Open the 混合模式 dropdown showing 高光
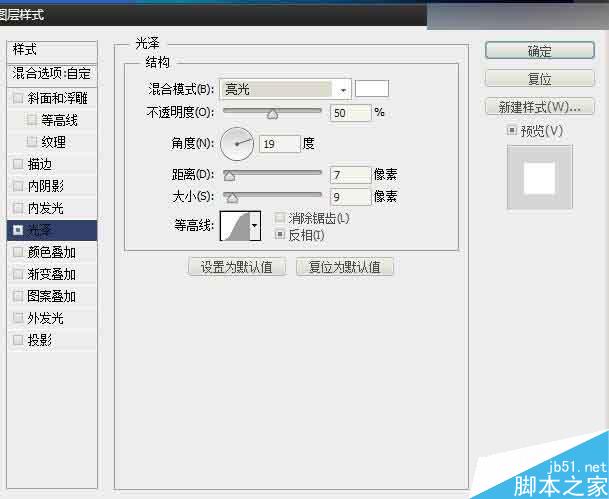The height and width of the screenshot is (499, 609). click(285, 90)
